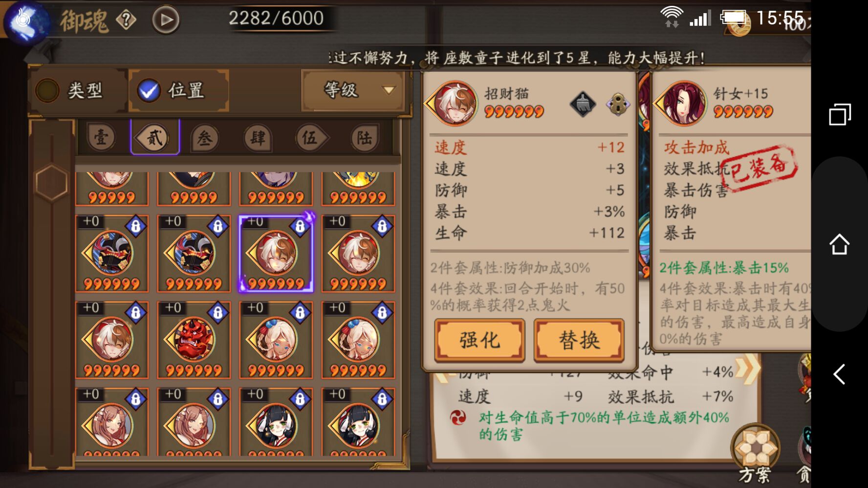Tap the Android back arrow
The width and height of the screenshot is (868, 488).
839,375
